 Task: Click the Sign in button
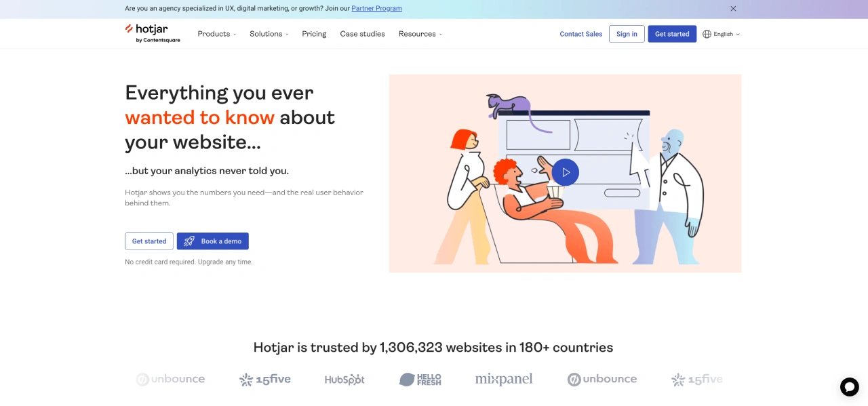pyautogui.click(x=627, y=34)
